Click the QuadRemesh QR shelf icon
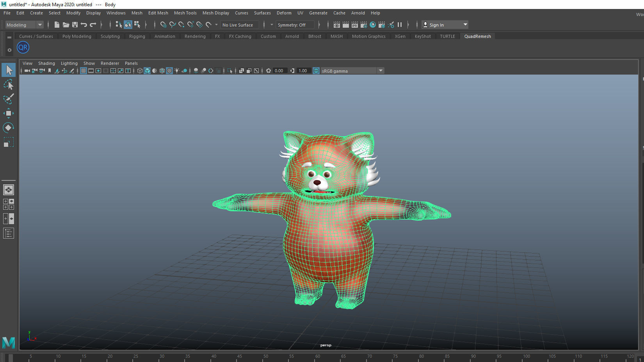Screen dimensions: 644x362 (23, 48)
